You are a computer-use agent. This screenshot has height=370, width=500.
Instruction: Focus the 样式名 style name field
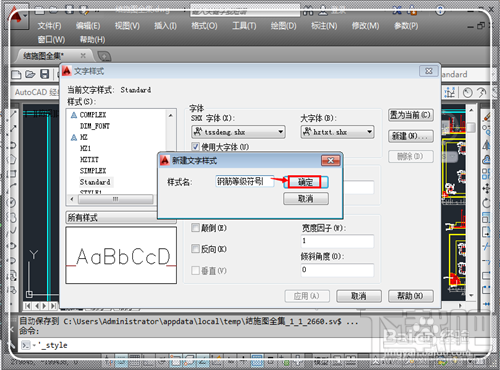245,181
